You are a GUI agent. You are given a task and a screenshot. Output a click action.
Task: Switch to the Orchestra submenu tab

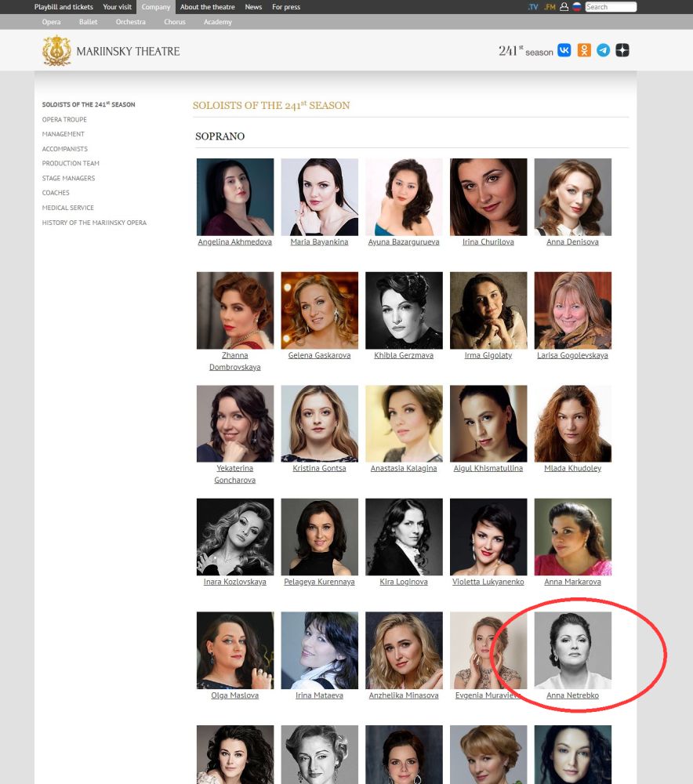130,22
